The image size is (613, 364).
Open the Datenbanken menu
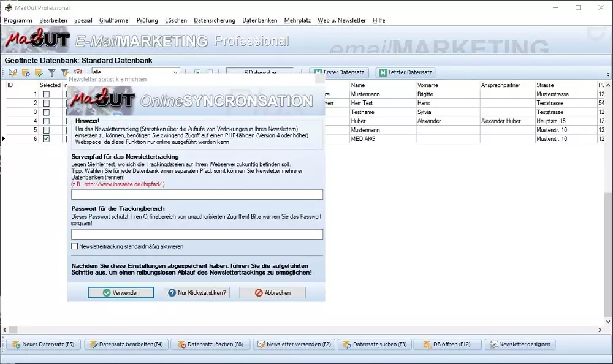click(259, 20)
